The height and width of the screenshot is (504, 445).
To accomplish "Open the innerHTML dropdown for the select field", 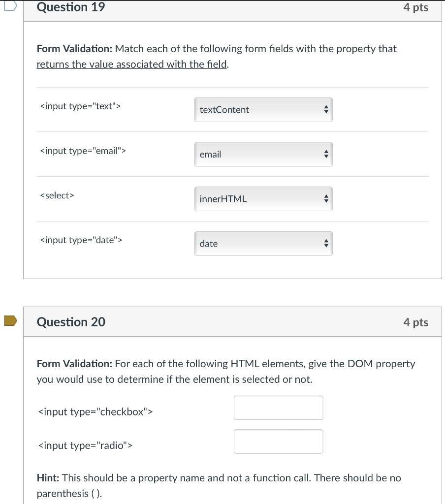I will point(263,199).
